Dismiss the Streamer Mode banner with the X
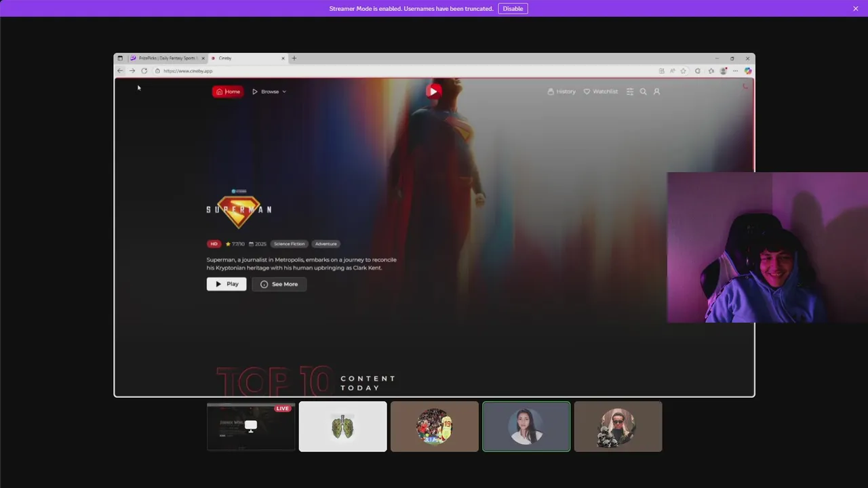 (x=855, y=9)
